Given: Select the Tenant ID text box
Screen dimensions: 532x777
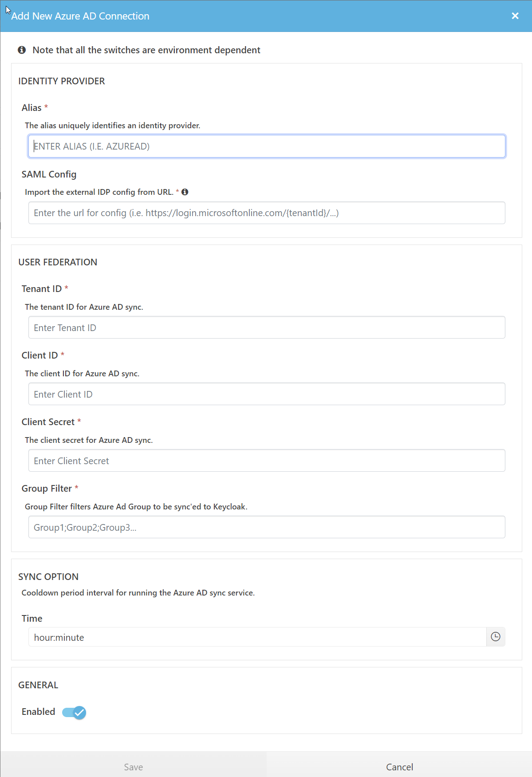Looking at the screenshot, I should (266, 327).
